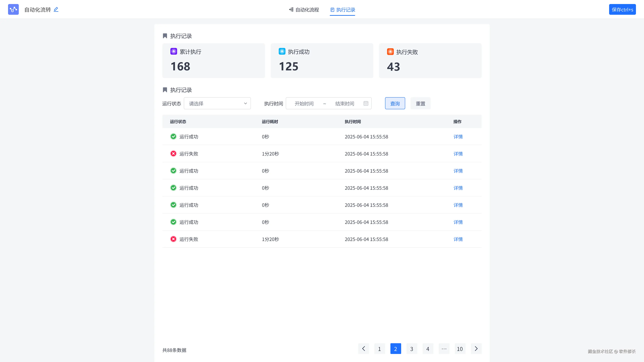Switch to the 自动化流程 tab

[x=304, y=10]
